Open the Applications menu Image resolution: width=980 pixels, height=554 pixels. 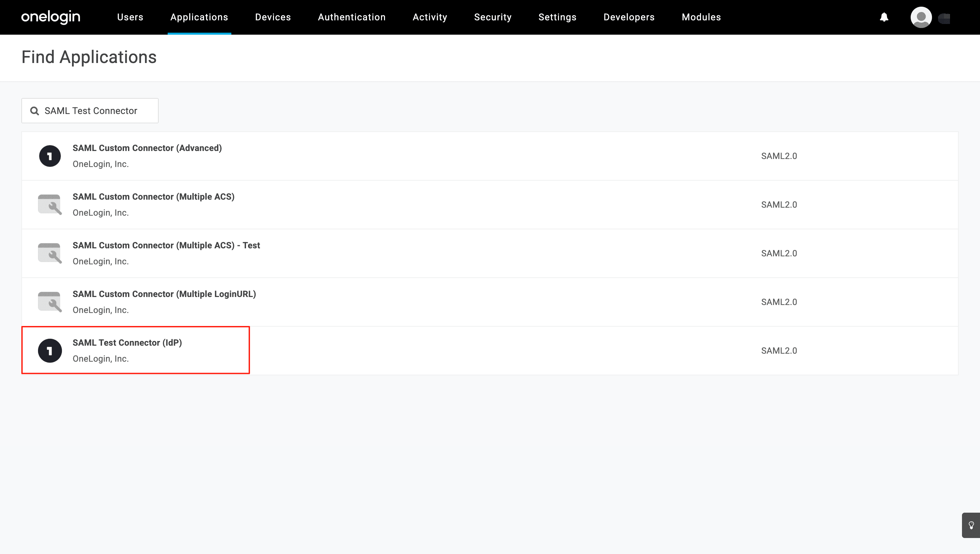(199, 17)
